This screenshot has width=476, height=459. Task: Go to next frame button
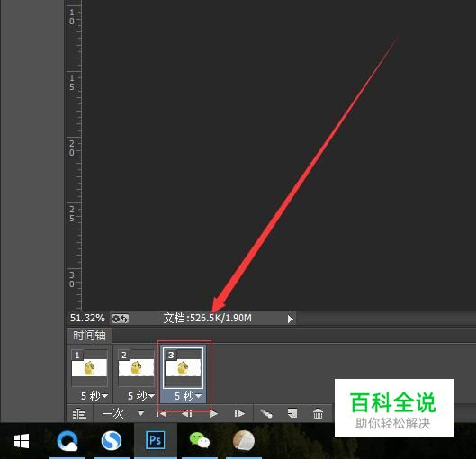[x=239, y=414]
